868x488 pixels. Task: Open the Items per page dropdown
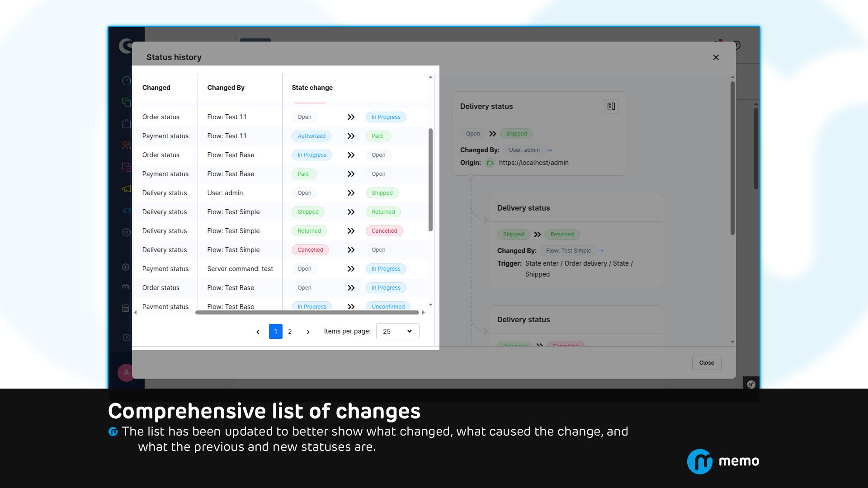click(398, 331)
